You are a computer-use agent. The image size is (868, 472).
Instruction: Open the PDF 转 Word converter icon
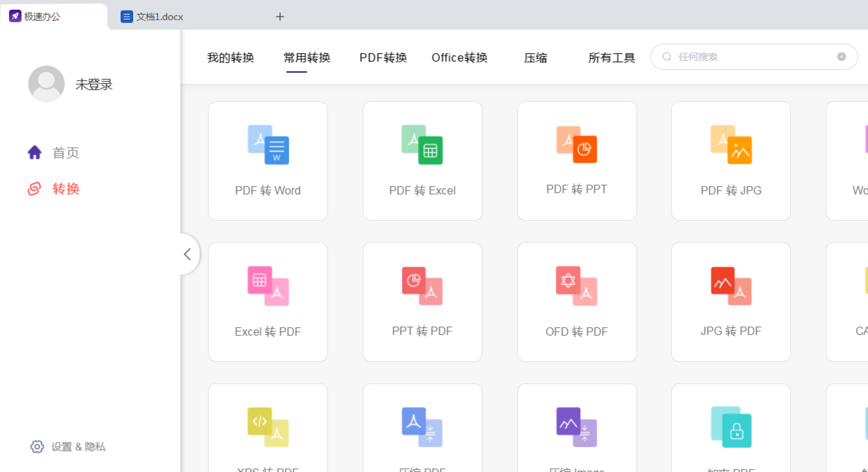[x=268, y=145]
